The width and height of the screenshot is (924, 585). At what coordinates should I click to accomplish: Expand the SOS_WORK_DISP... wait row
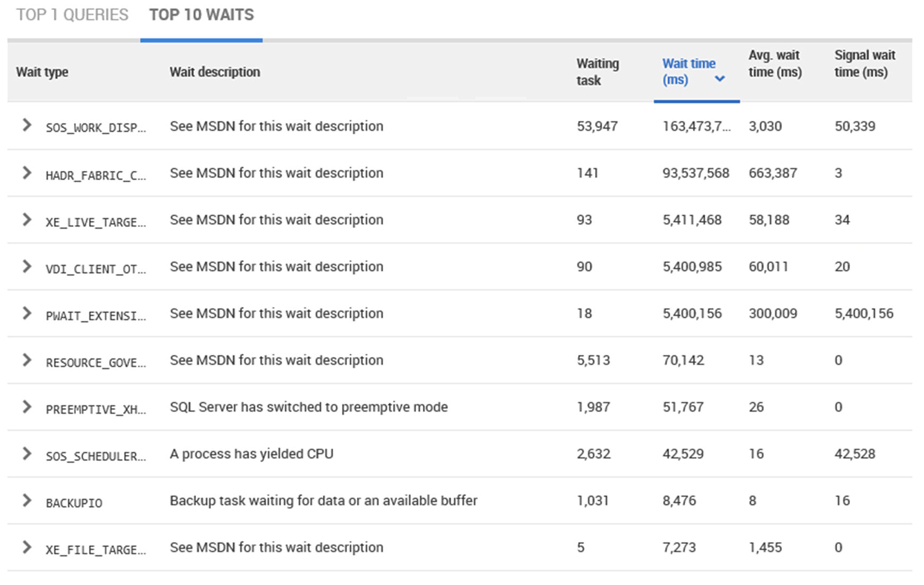[x=27, y=126]
